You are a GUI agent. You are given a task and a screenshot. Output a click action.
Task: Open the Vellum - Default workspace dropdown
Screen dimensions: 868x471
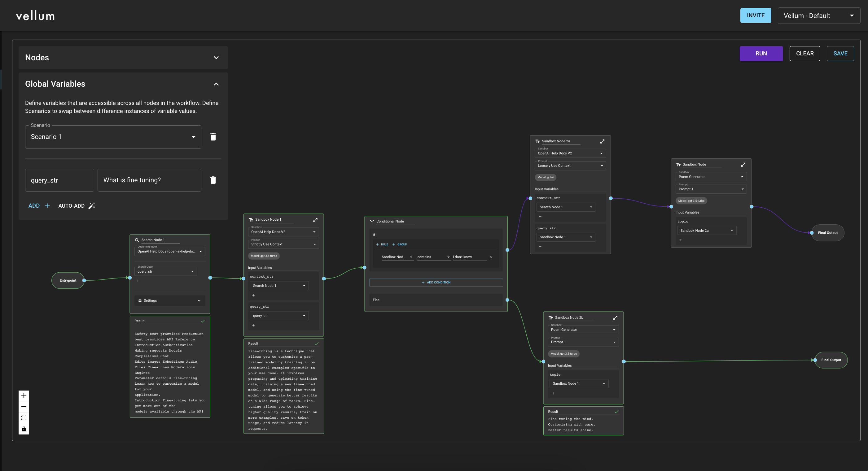click(x=818, y=15)
